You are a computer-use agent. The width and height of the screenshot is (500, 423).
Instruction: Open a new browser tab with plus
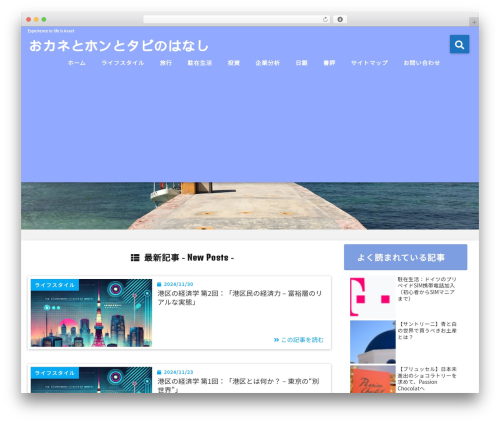pos(474,22)
